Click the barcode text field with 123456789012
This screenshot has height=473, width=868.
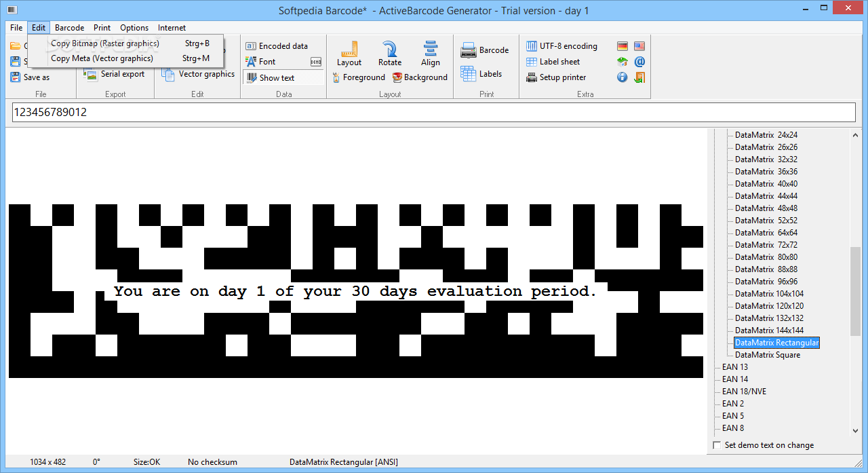(434, 113)
